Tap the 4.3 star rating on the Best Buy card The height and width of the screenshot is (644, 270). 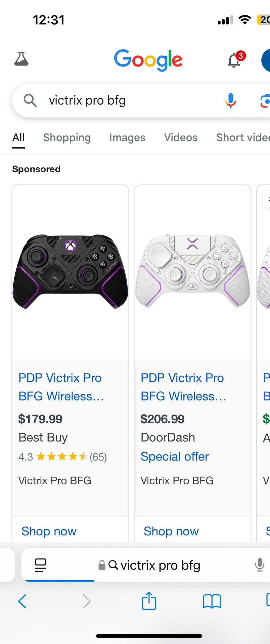(x=62, y=457)
